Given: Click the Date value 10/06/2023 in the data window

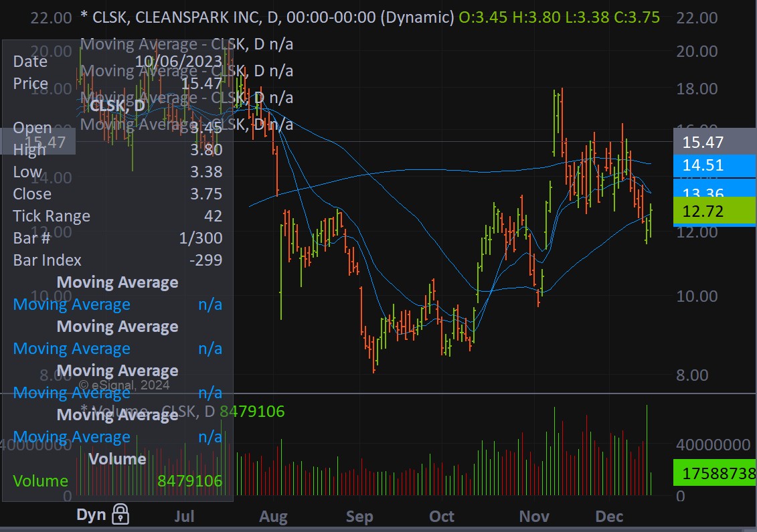Looking at the screenshot, I should point(178,62).
